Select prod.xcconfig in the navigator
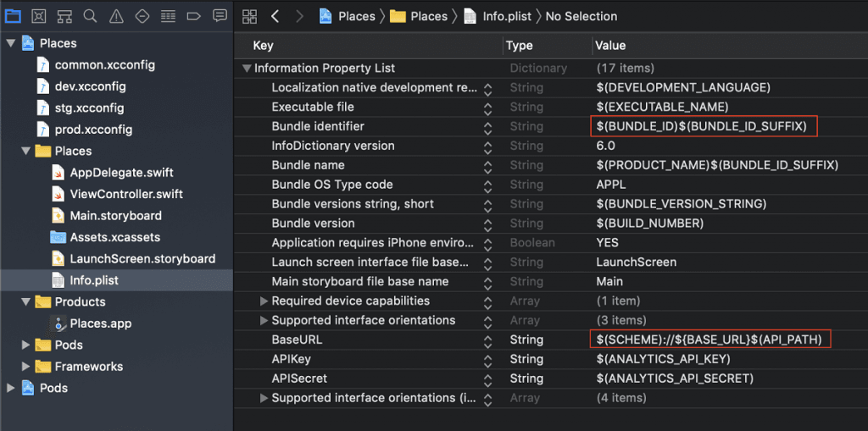Image resolution: width=868 pixels, height=431 pixels. point(93,130)
